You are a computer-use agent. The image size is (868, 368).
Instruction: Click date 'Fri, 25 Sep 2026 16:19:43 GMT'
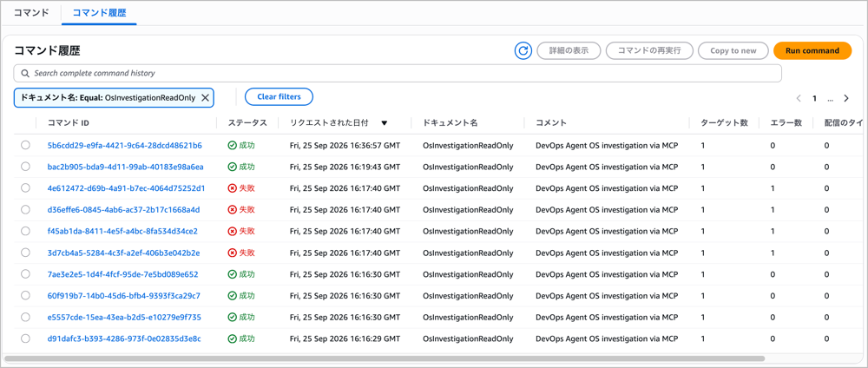click(345, 168)
